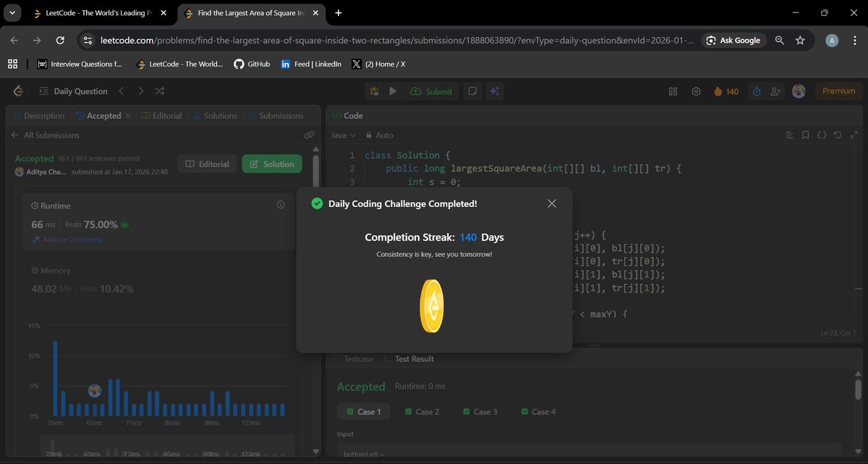The width and height of the screenshot is (868, 464).
Task: Open the runtime info icon
Action: point(281,206)
